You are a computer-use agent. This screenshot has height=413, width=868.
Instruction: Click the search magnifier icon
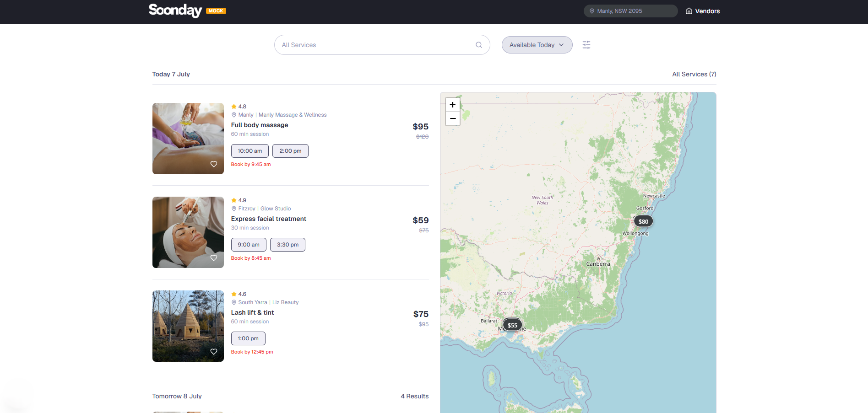pos(479,45)
